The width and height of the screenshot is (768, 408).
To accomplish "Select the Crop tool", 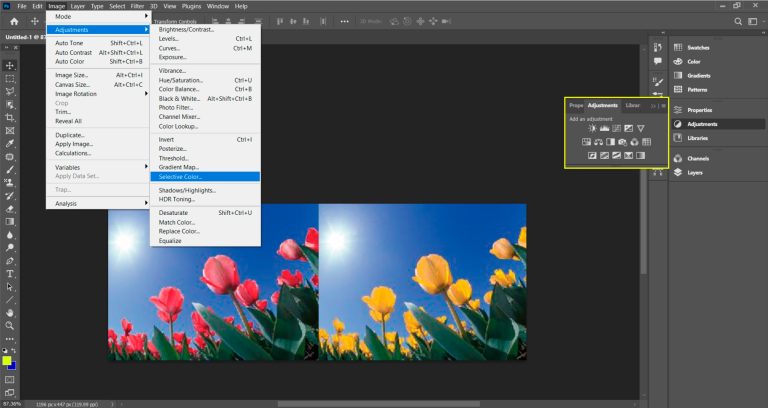I will (x=10, y=117).
